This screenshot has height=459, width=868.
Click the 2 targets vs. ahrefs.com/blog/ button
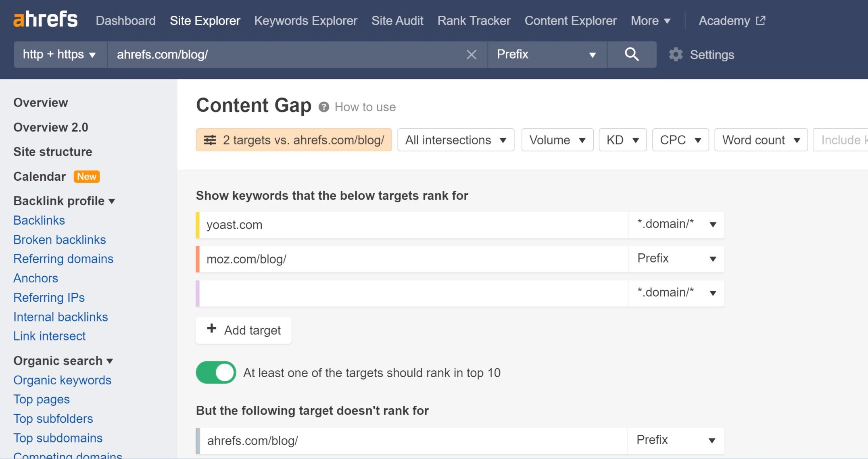pyautogui.click(x=294, y=140)
